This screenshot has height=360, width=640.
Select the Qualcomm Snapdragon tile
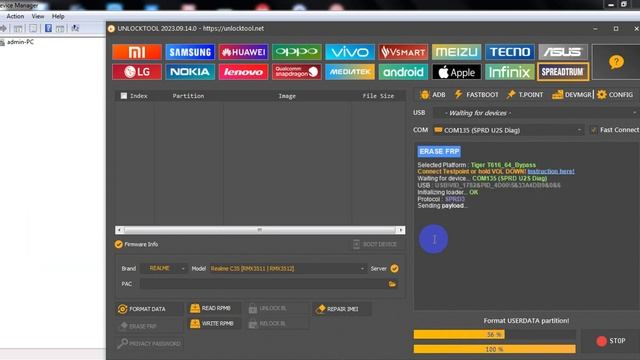(297, 72)
